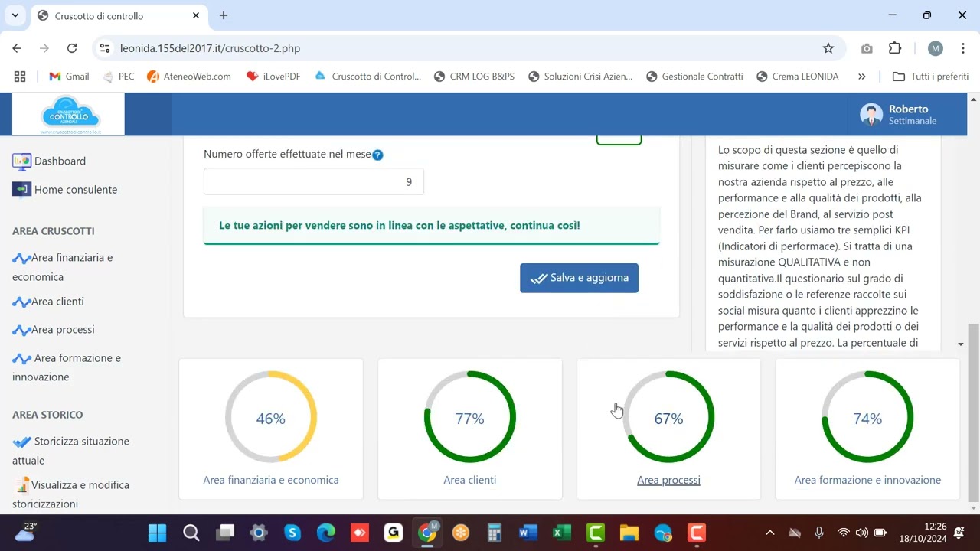Expand the hidden bookmarks chevron
The width and height of the screenshot is (980, 551).
tap(861, 77)
